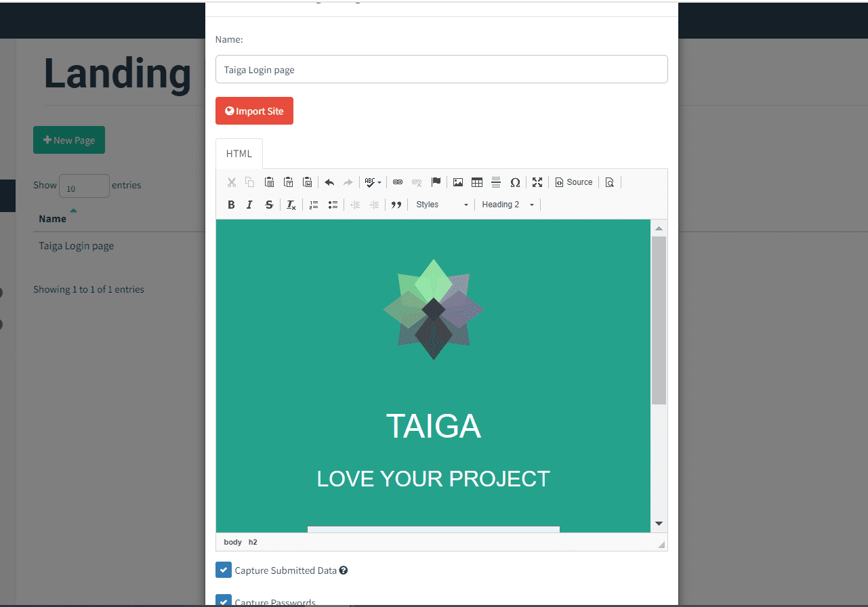Switch the editor to Source view

coord(574,182)
